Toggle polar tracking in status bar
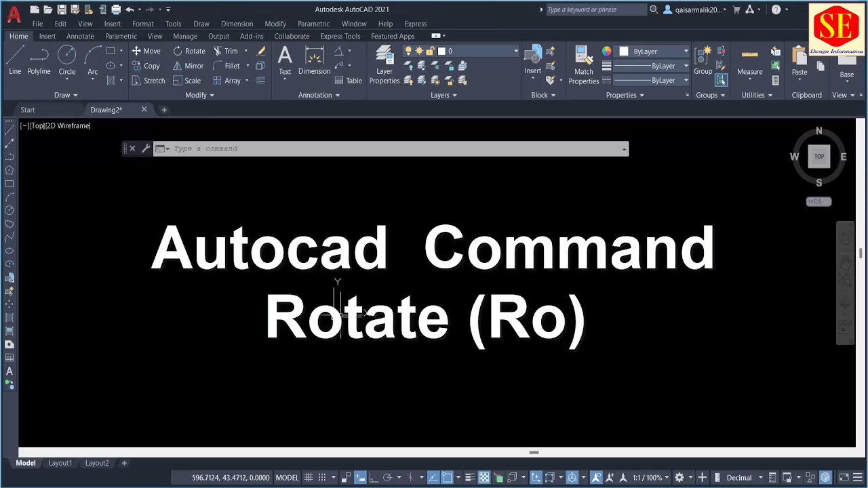This screenshot has height=488, width=868. point(387,477)
